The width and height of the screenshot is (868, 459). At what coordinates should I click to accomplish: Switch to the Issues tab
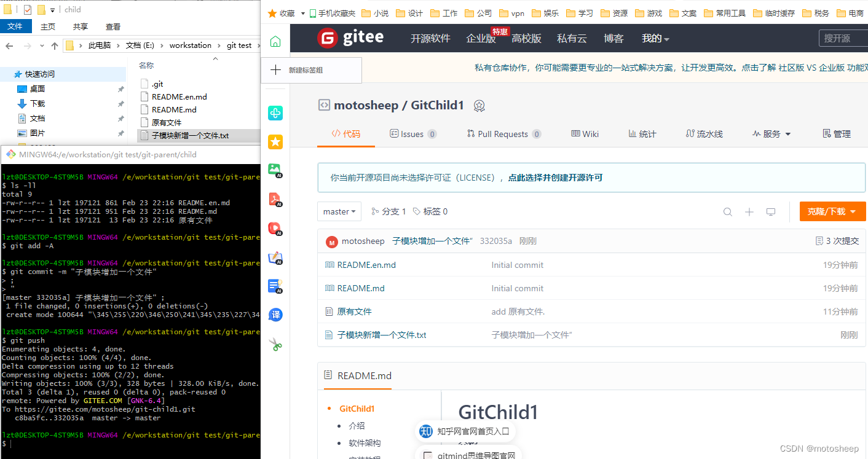[x=413, y=134]
